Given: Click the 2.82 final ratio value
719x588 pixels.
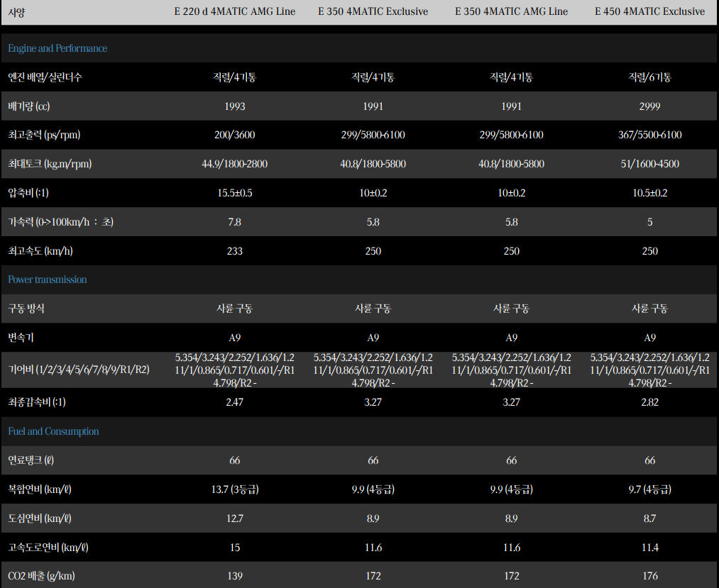Looking at the screenshot, I should 649,402.
